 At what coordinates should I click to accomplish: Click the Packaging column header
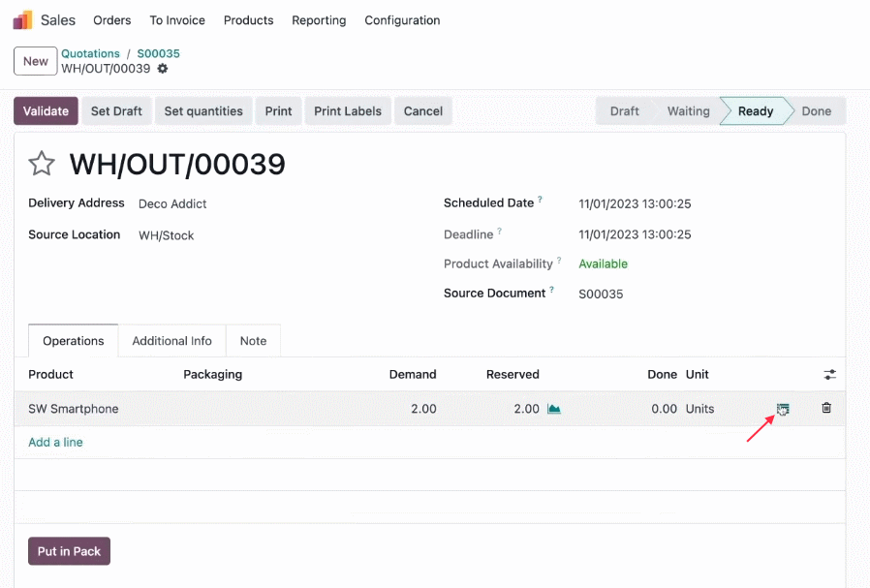(212, 375)
